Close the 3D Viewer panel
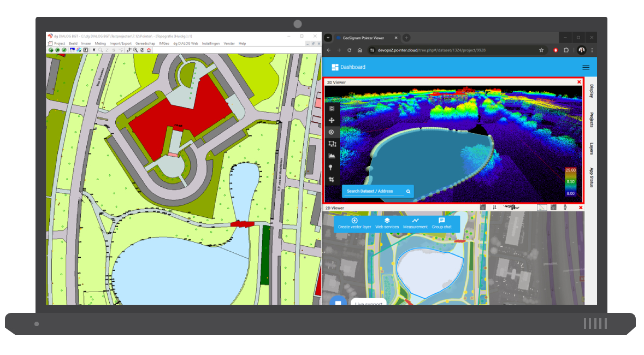 (579, 82)
